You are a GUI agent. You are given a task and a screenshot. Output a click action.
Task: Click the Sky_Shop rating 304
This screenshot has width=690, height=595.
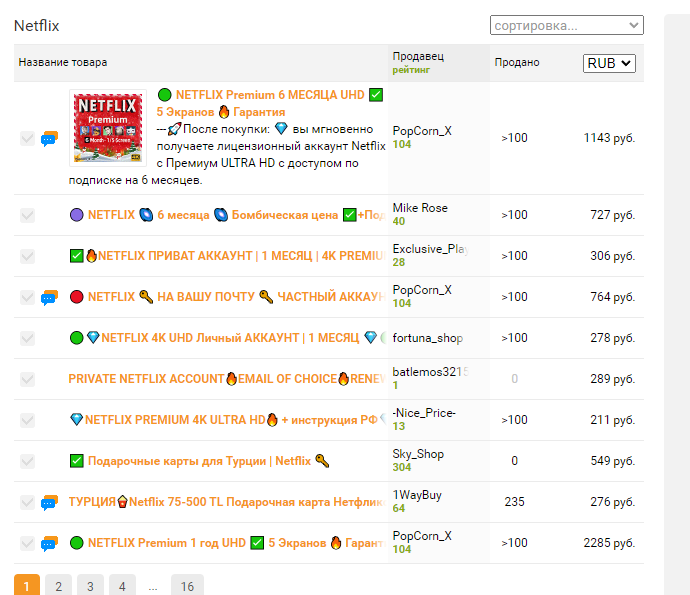point(402,467)
